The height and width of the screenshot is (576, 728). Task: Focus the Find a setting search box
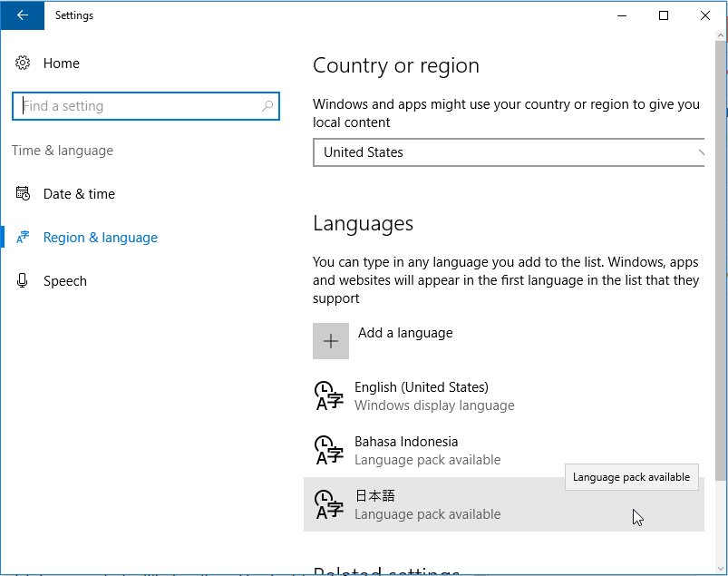(146, 106)
